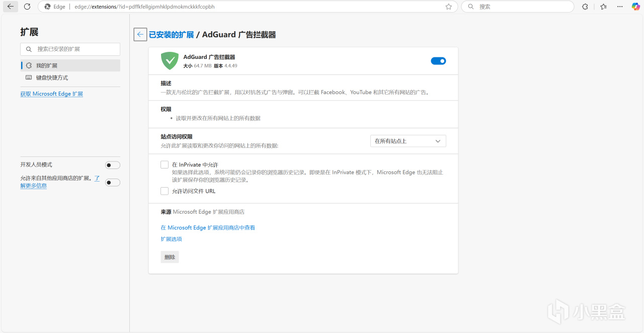Image resolution: width=644 pixels, height=333 pixels.
Task: Click the size text 64.7 MB
Action: coord(203,66)
